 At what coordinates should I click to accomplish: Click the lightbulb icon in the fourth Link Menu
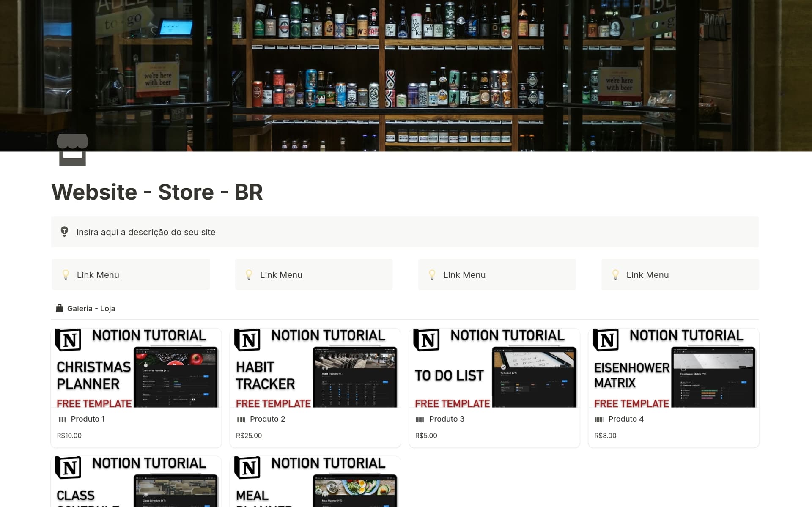pyautogui.click(x=615, y=274)
